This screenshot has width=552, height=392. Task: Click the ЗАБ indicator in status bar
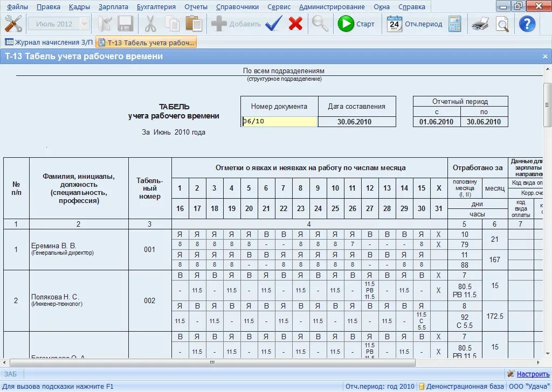point(10,374)
